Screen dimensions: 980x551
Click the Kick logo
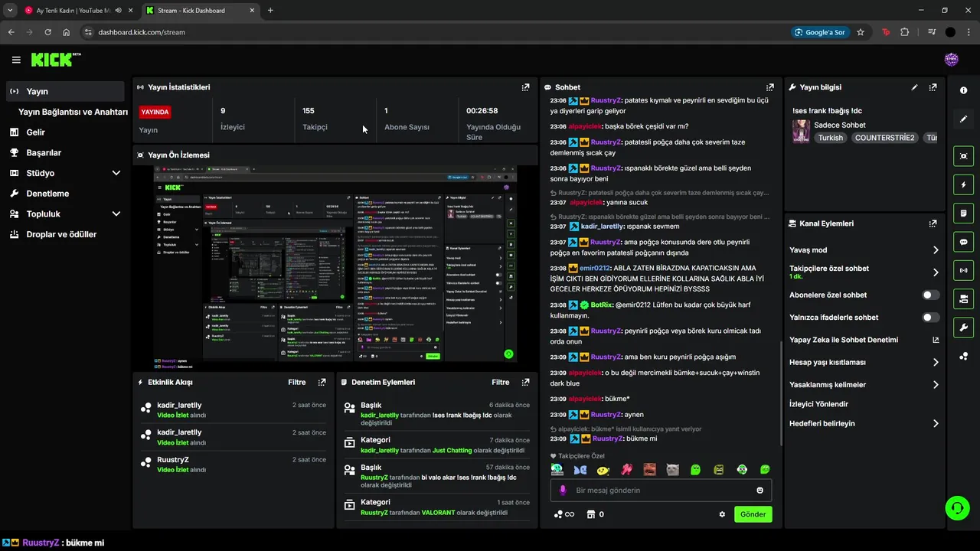pos(55,59)
